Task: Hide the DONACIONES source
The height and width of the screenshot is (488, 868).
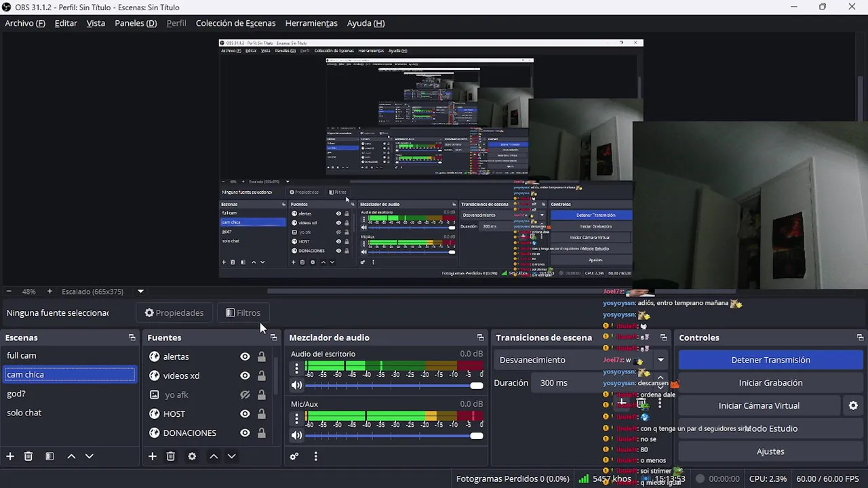Action: coord(245,432)
